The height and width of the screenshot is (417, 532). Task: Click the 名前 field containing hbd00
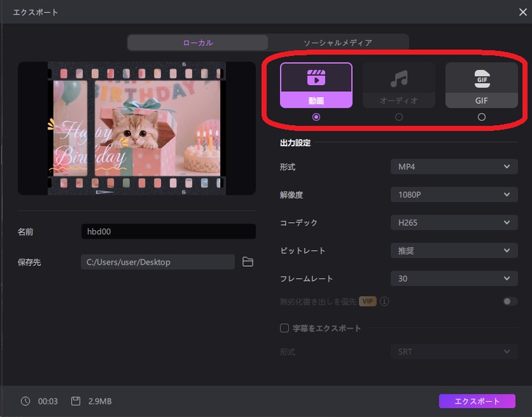[x=168, y=231]
